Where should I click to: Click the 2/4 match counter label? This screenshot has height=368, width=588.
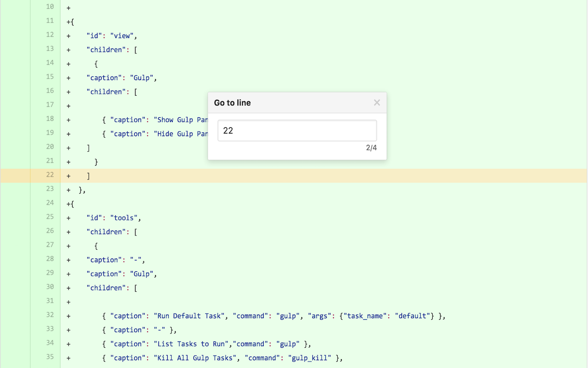(x=371, y=147)
